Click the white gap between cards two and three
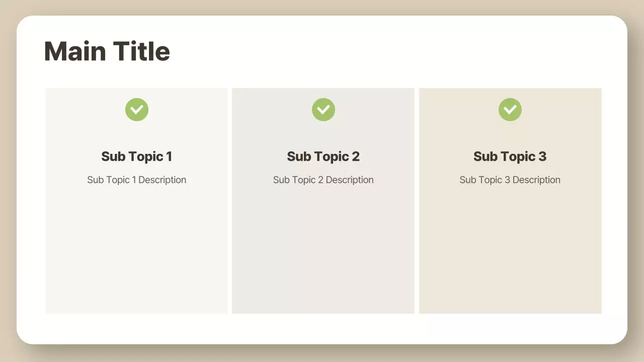 (x=417, y=201)
